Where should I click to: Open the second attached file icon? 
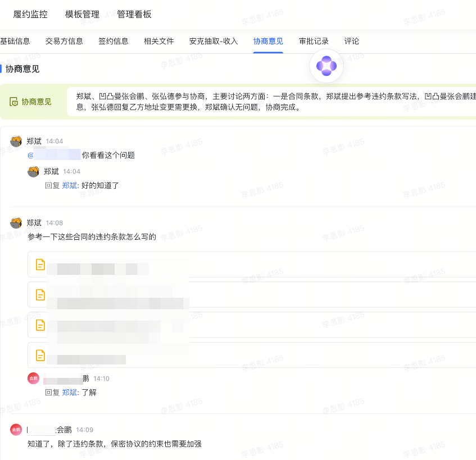[x=40, y=295]
